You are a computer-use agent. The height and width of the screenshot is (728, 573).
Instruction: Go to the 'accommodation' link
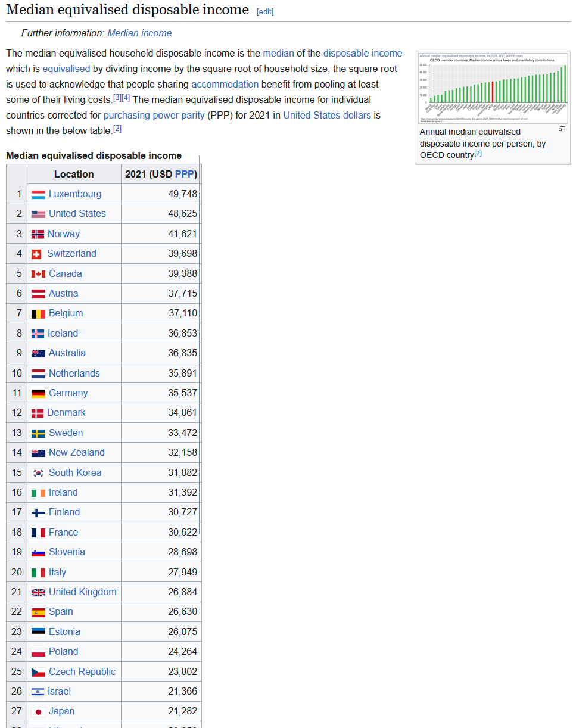pos(225,85)
